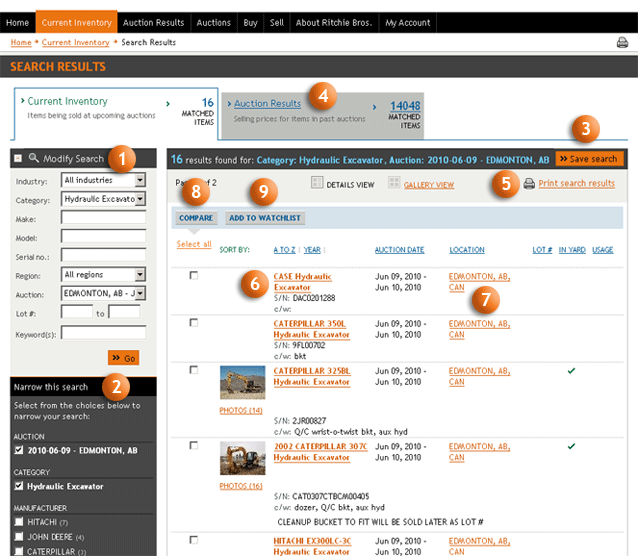The width and height of the screenshot is (638, 556).
Task: Tick the checkbox for the HITACHI EX300LC-3C row
Action: coord(194,540)
